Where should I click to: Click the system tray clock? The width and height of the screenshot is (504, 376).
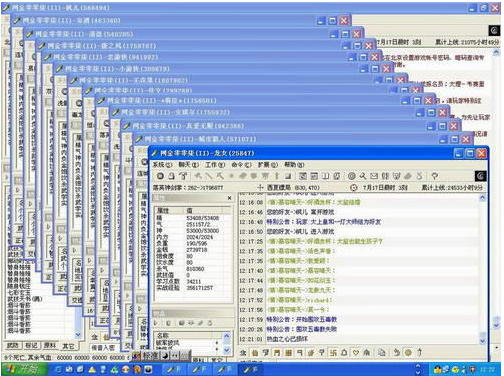point(487,369)
